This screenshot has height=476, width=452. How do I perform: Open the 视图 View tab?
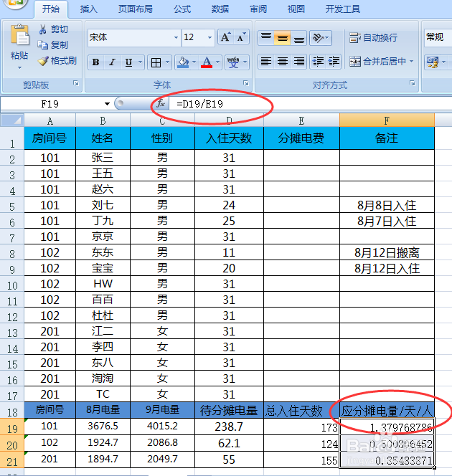[296, 9]
